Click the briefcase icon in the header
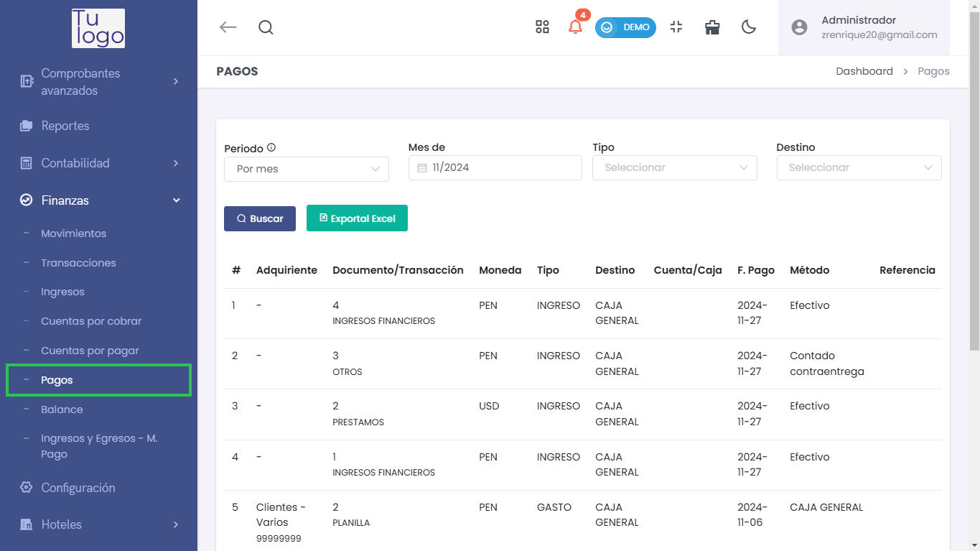Image resolution: width=980 pixels, height=551 pixels. pyautogui.click(x=712, y=27)
